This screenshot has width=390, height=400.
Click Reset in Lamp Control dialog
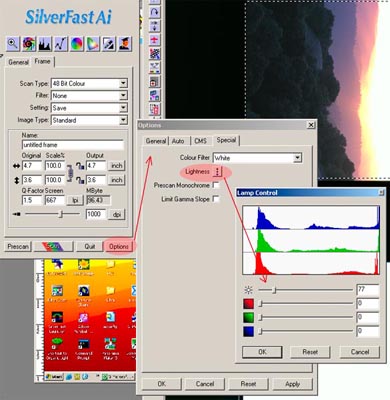[x=310, y=352]
